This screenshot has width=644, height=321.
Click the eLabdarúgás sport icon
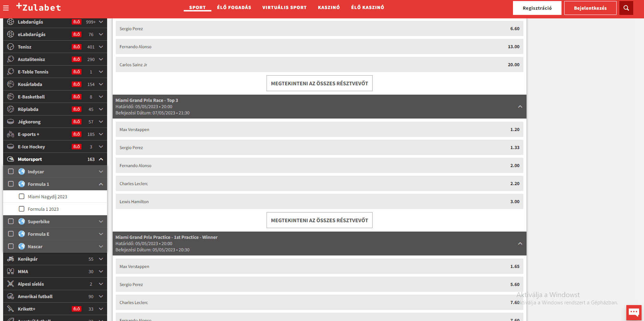[11, 34]
